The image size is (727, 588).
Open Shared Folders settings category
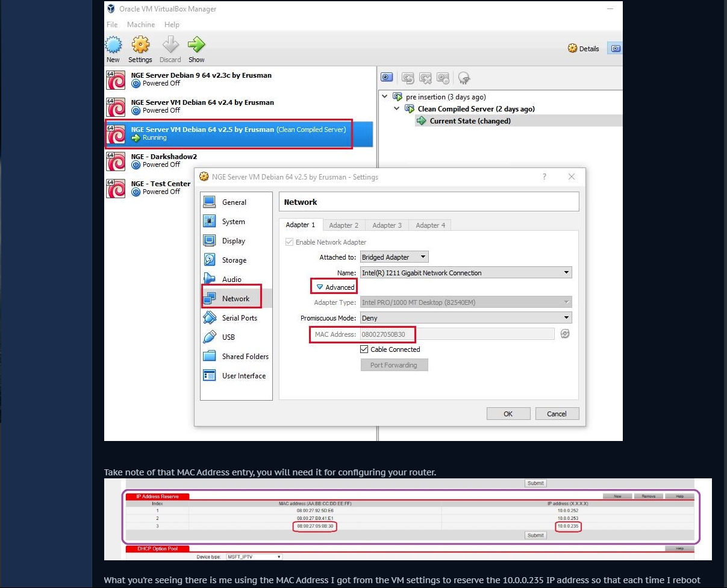click(236, 357)
